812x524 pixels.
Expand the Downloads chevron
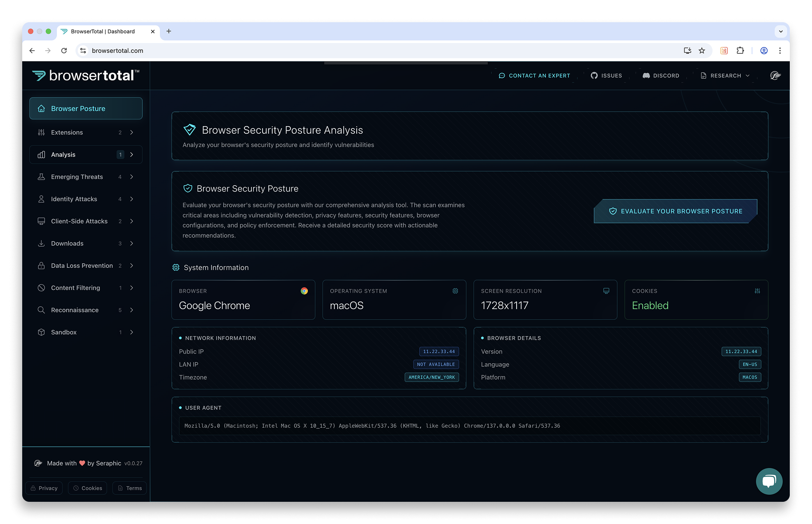coord(131,243)
